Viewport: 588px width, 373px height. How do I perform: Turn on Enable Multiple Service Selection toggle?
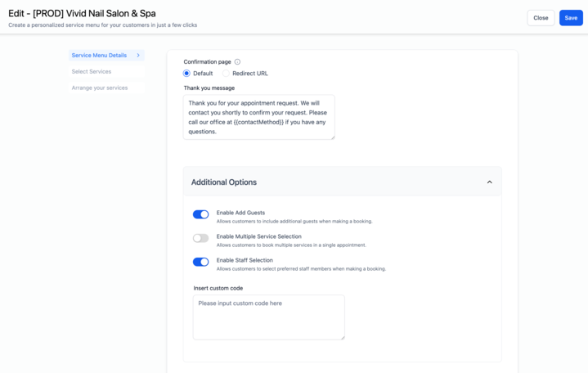pyautogui.click(x=200, y=238)
